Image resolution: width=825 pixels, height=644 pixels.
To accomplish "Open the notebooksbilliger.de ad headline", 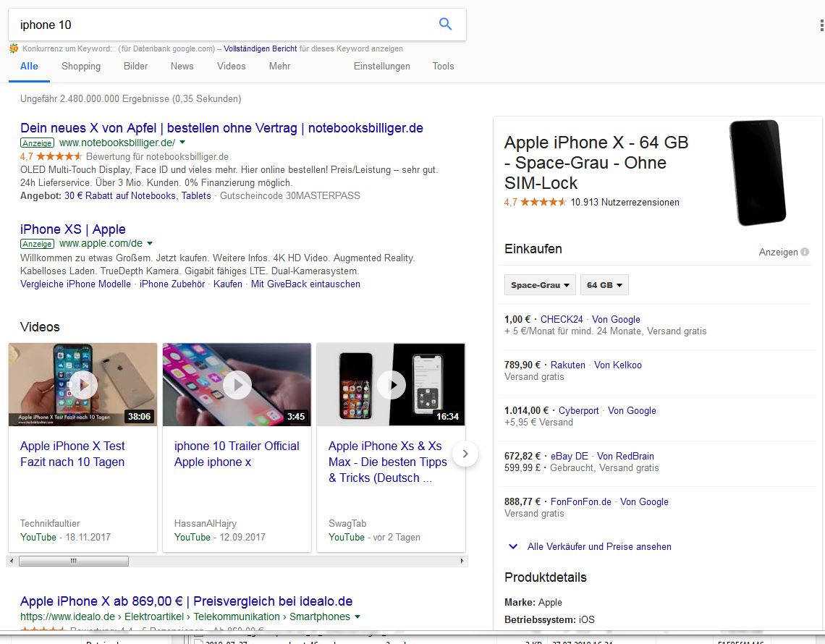I will pyautogui.click(x=221, y=128).
